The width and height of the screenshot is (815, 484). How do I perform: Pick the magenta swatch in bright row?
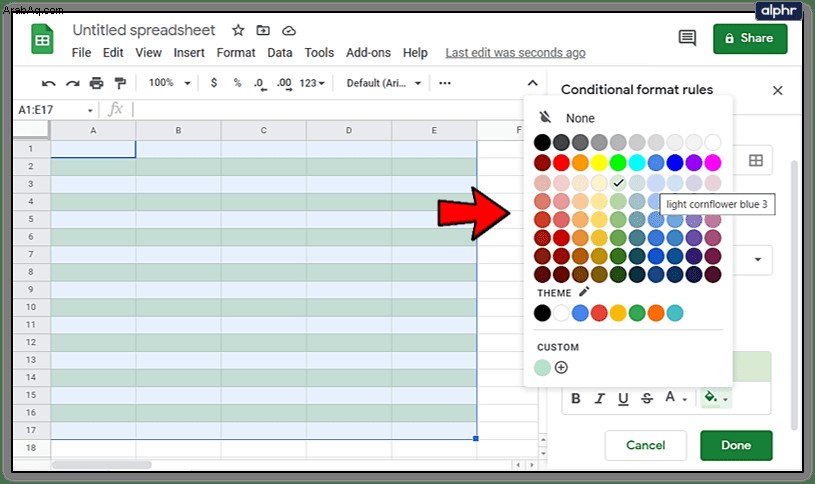click(713, 163)
